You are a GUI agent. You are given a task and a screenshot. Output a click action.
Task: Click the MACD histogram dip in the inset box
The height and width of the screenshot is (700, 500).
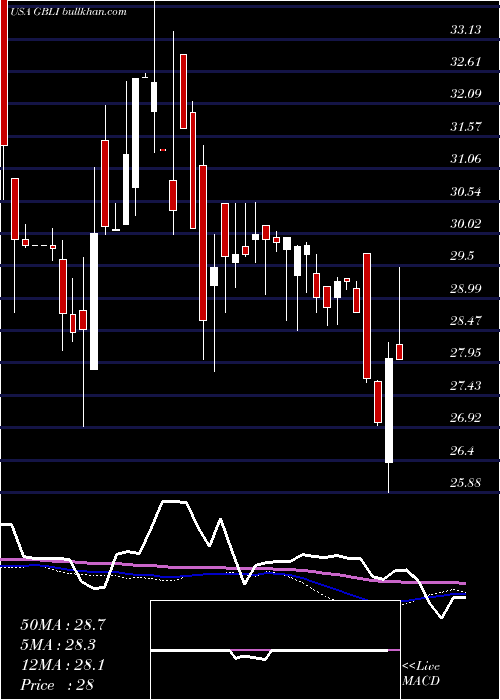tap(252, 655)
